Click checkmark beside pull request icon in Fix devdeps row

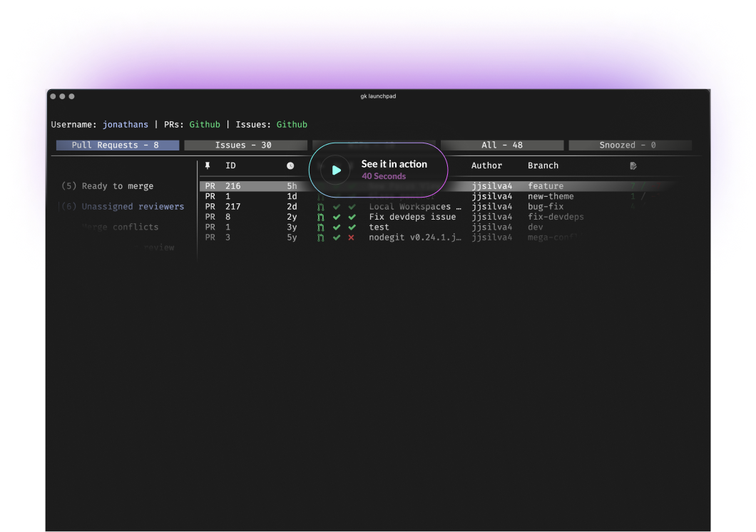point(337,218)
